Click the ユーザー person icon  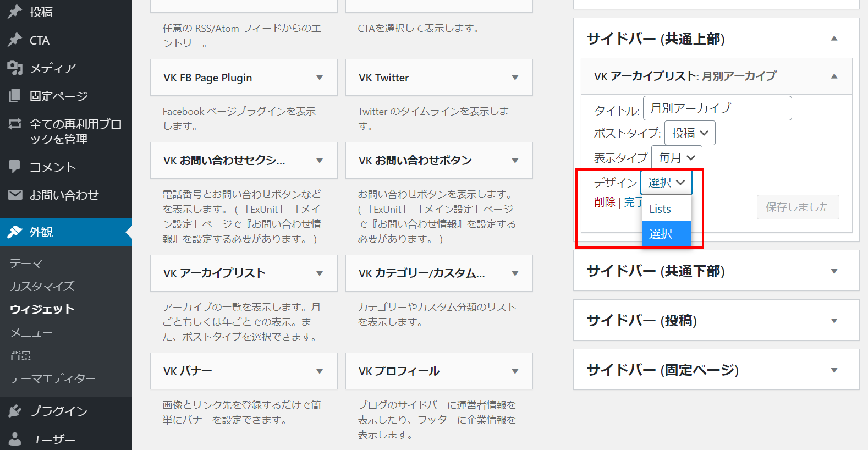15,439
